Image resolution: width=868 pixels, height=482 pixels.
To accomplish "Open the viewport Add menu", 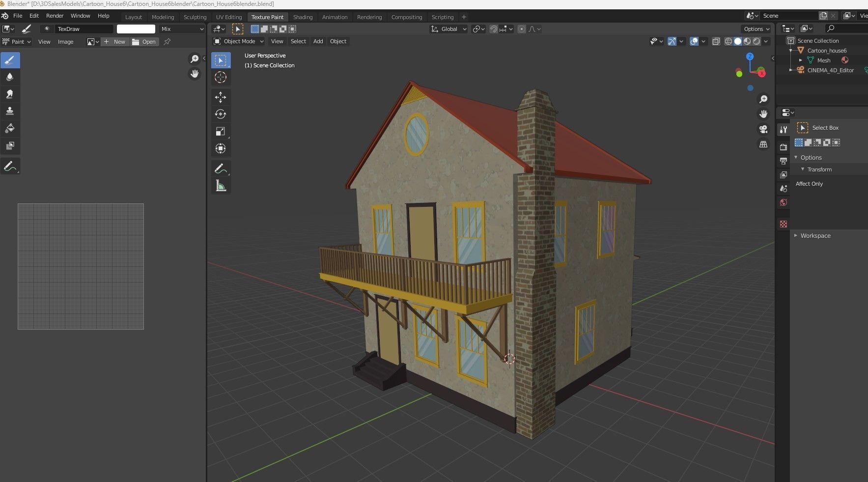I will pyautogui.click(x=318, y=41).
